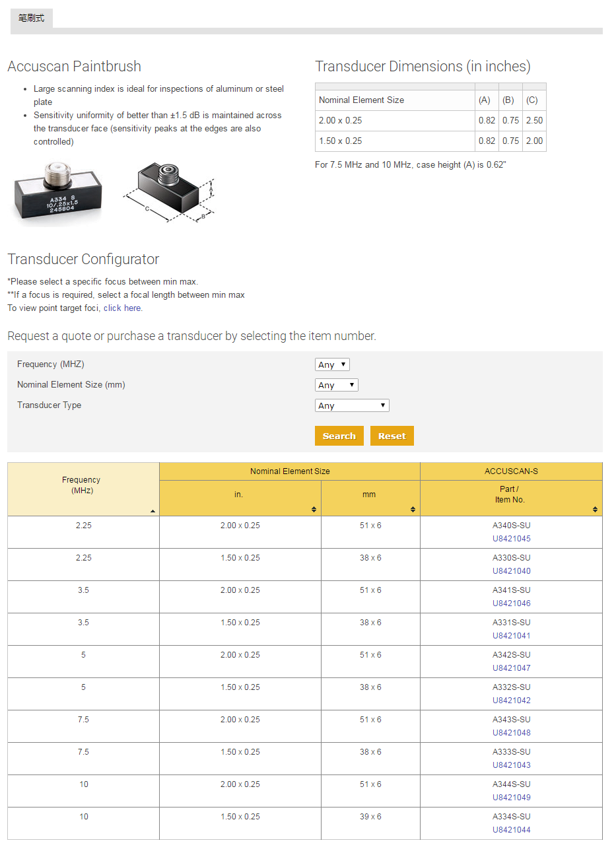This screenshot has height=859, width=616.
Task: Open item U8421049 for A344S-SU
Action: click(512, 798)
